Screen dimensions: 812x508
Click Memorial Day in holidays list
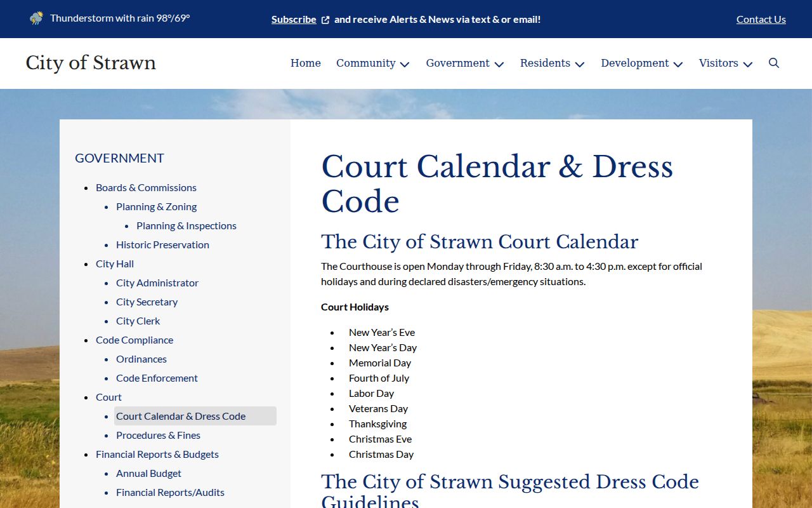pos(380,363)
